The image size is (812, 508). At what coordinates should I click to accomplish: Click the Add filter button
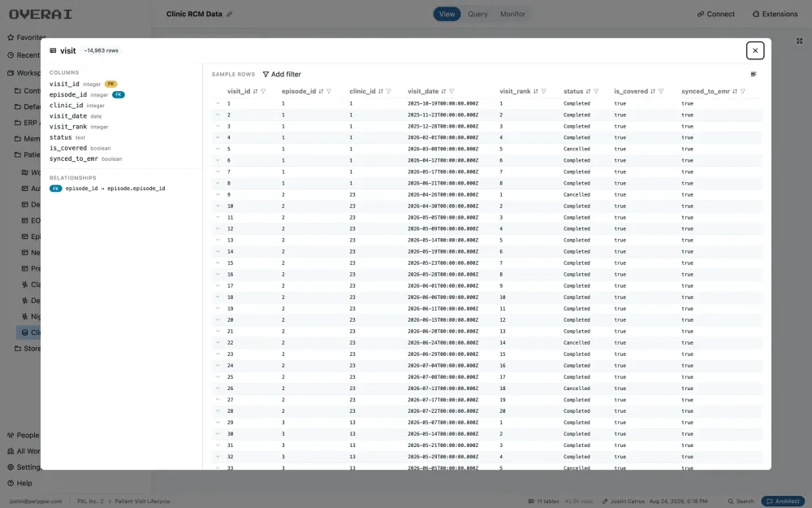pos(282,74)
